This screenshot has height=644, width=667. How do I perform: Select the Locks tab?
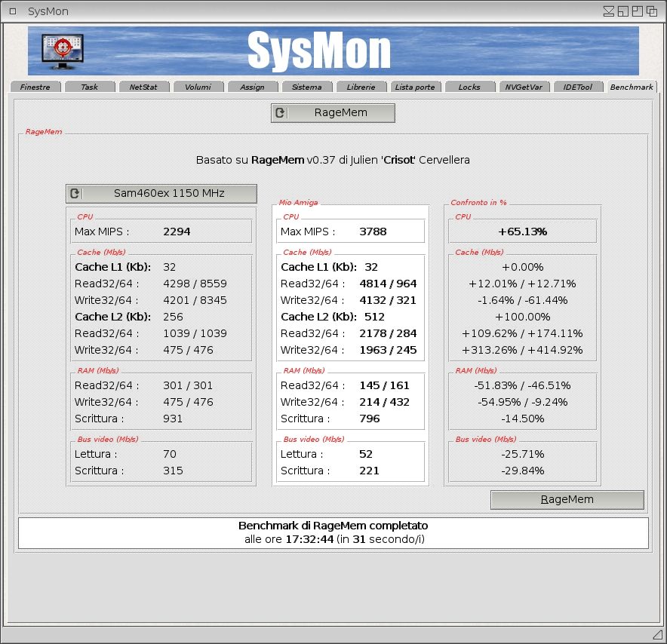tap(469, 87)
